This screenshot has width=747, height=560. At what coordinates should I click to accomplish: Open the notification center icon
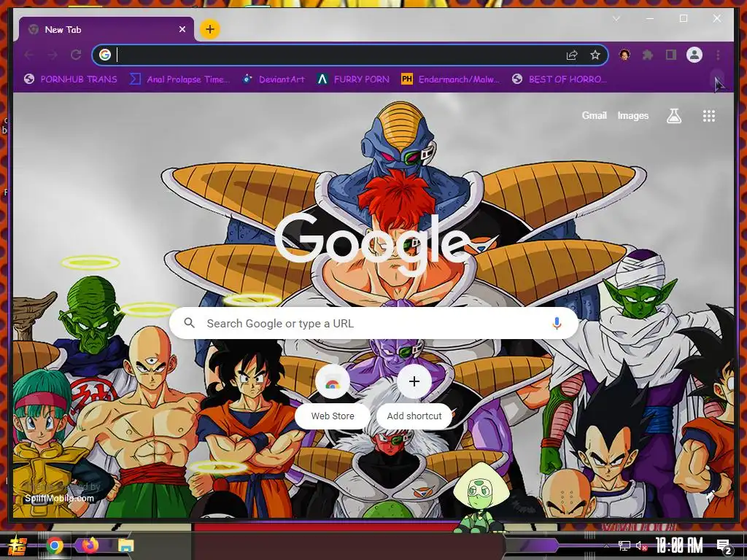tap(724, 546)
